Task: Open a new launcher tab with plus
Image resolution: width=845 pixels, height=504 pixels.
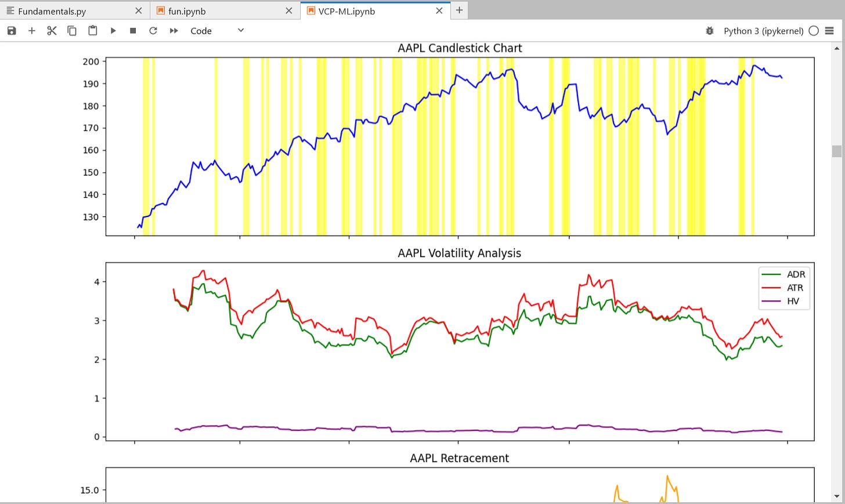Action: tap(459, 10)
